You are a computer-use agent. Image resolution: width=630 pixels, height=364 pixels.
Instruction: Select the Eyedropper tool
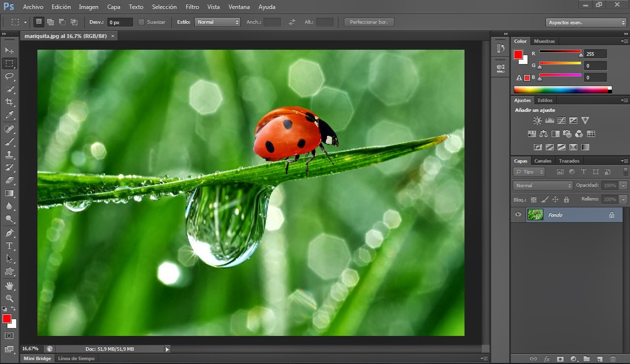9,115
